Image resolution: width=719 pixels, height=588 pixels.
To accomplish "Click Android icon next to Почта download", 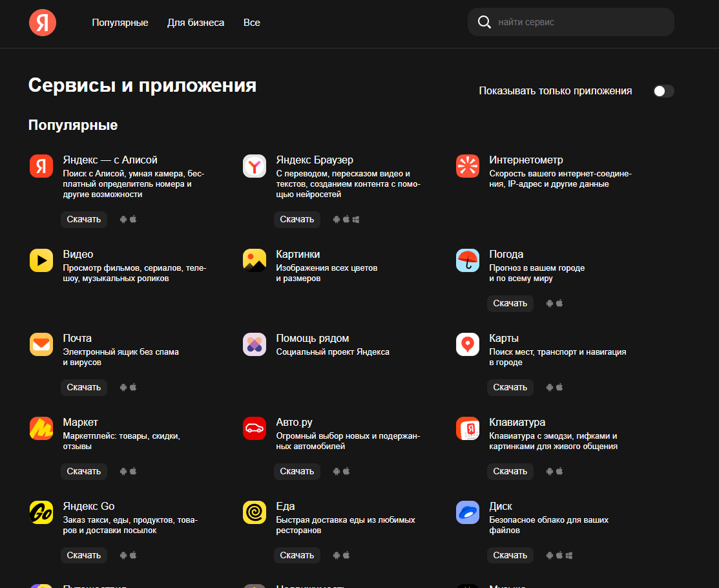I will pyautogui.click(x=123, y=387).
